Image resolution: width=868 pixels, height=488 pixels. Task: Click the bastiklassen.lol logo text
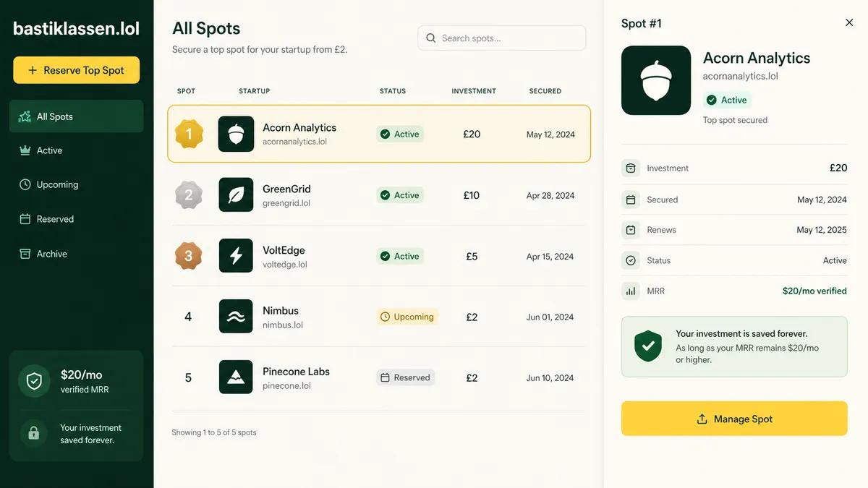point(76,29)
